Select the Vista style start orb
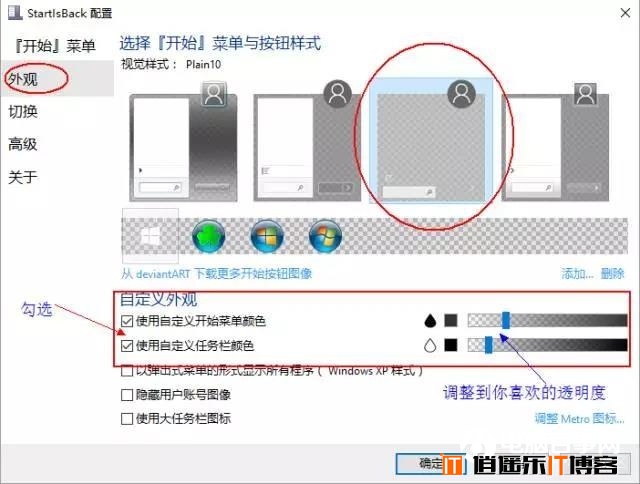This screenshot has height=484, width=640. pos(325,236)
